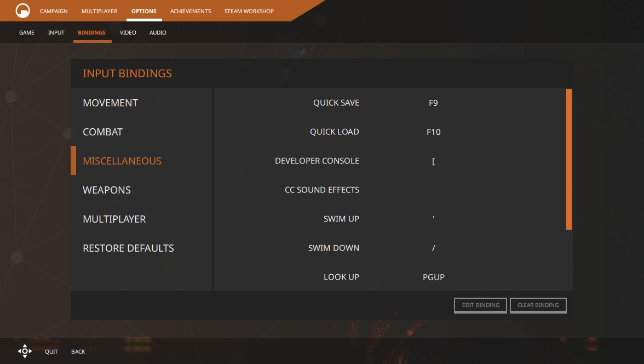644x364 pixels.
Task: Select the CC Sound Effects binding row
Action: (389, 190)
